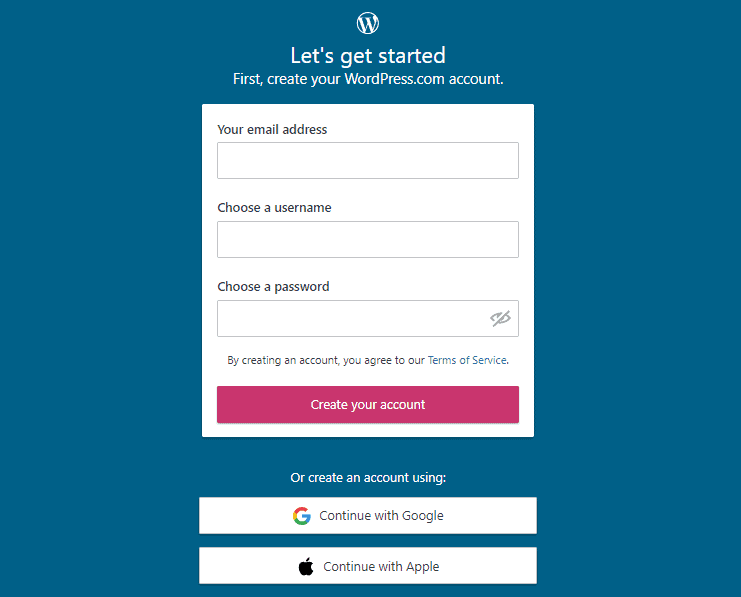Click the WordPress logo icon

pyautogui.click(x=368, y=22)
